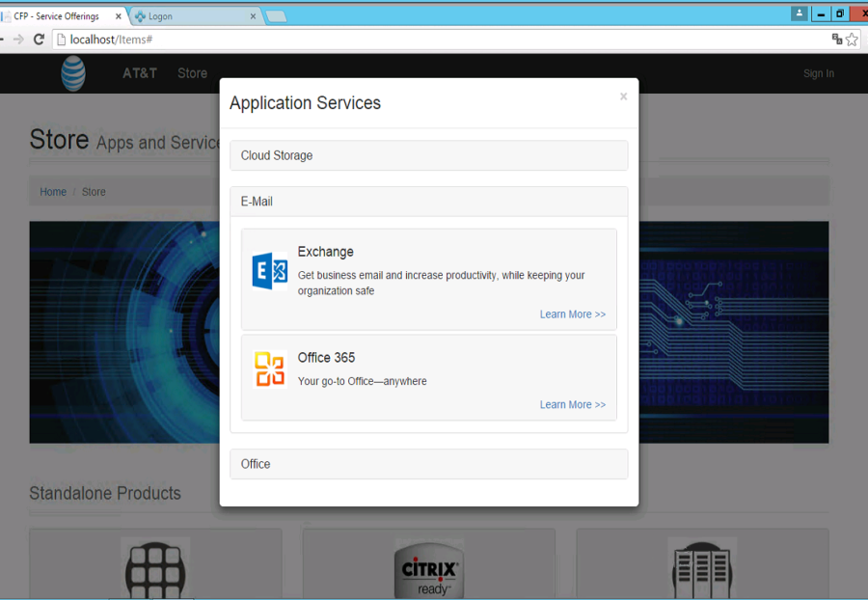
Task: Click the Standalone Products heading
Action: 105,493
